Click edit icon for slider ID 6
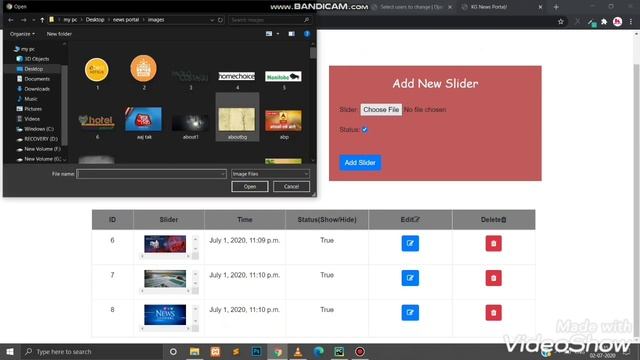 pyautogui.click(x=410, y=243)
